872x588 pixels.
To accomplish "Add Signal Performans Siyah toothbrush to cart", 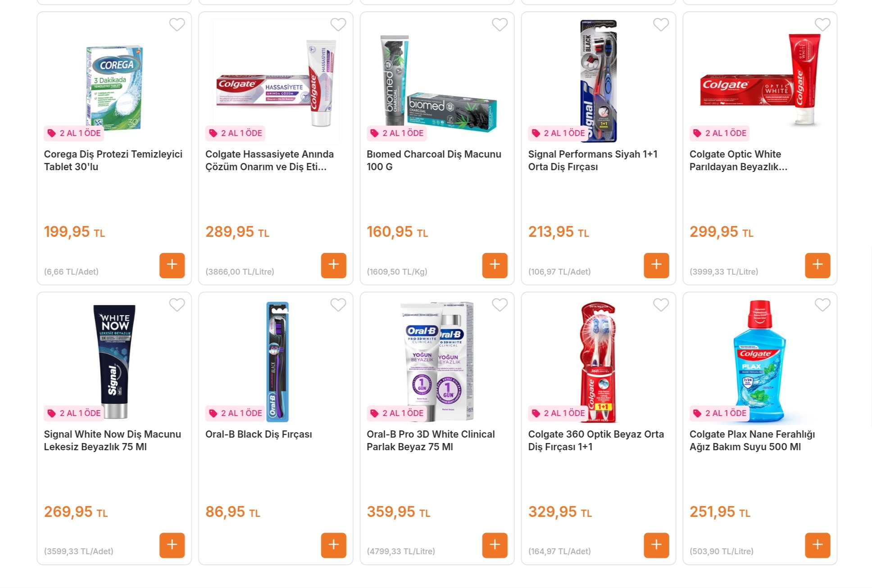I will (656, 265).
